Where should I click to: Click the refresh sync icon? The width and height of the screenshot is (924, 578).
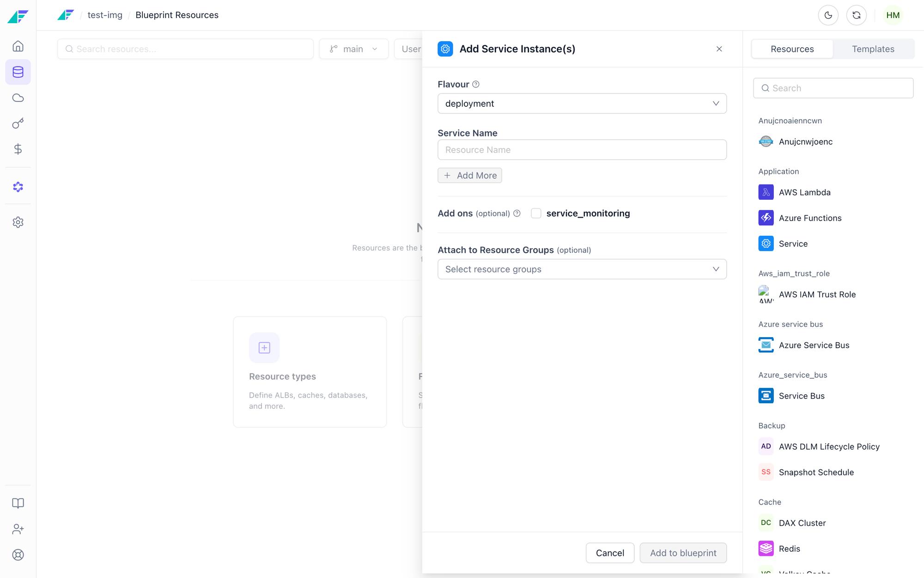coord(856,15)
